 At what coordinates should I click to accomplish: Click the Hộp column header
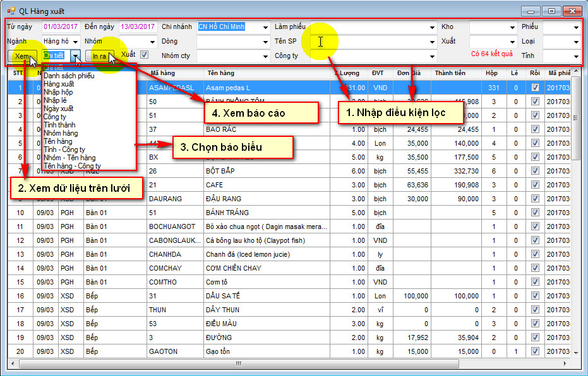(494, 73)
